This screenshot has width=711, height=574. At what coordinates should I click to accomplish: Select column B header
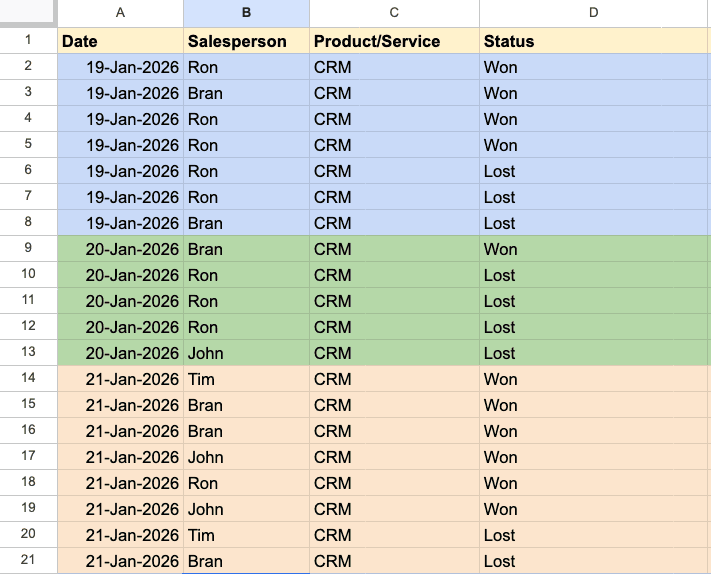(x=246, y=13)
